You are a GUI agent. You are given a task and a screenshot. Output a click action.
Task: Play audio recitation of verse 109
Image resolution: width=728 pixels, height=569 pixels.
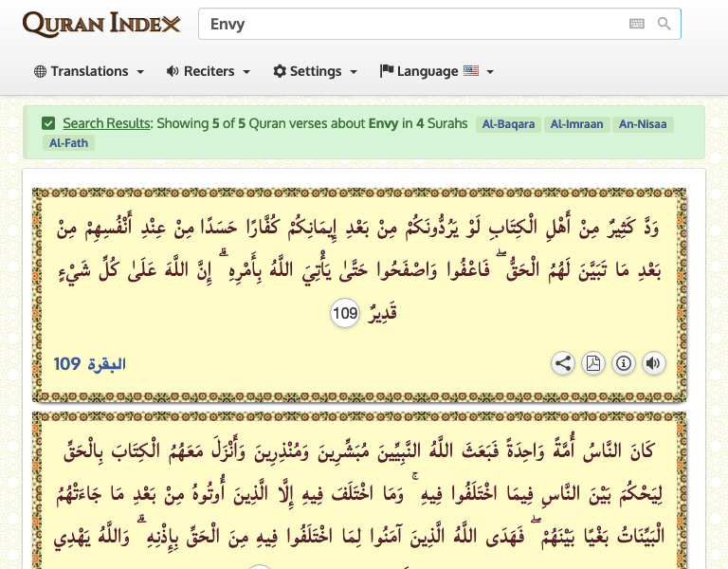[x=653, y=363]
